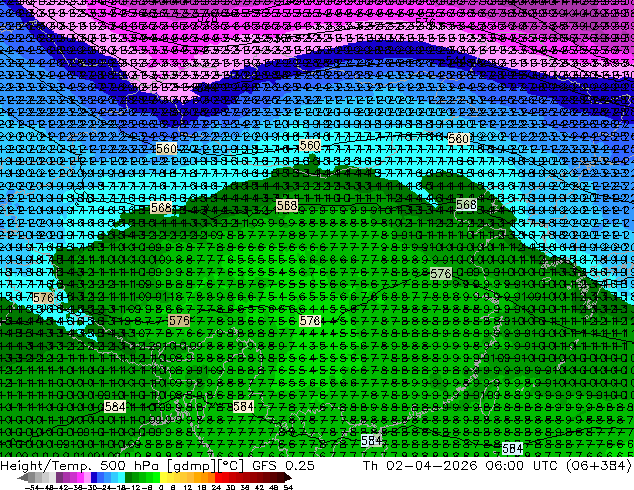
Task: Click the 'Height/Temp.' title text
Action: click(46, 466)
